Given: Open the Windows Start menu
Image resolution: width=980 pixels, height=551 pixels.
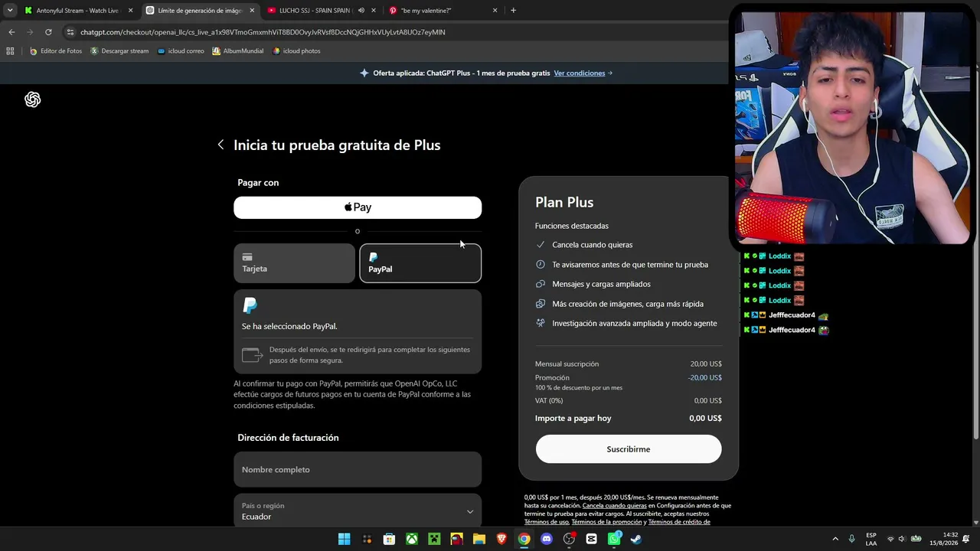Looking at the screenshot, I should 345,539.
